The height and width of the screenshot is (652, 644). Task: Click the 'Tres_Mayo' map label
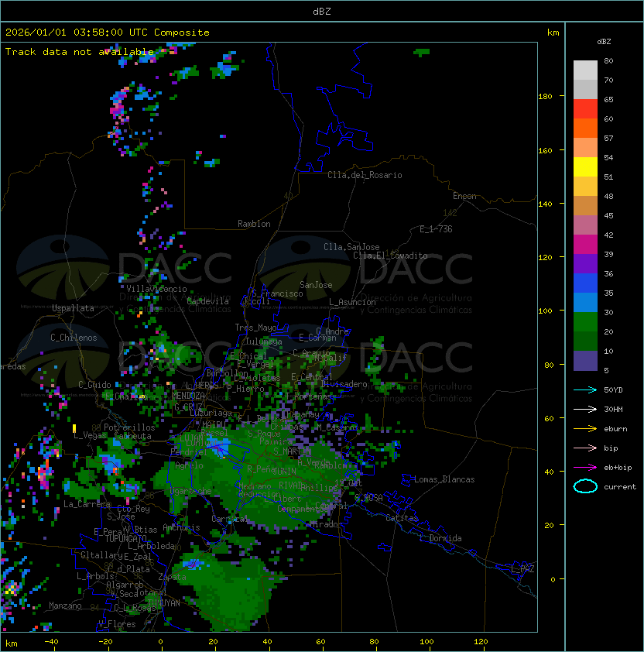255,328
